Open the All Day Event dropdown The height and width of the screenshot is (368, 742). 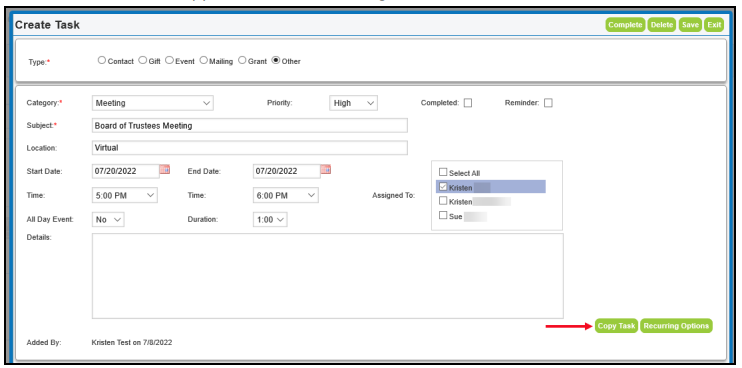coord(108,219)
